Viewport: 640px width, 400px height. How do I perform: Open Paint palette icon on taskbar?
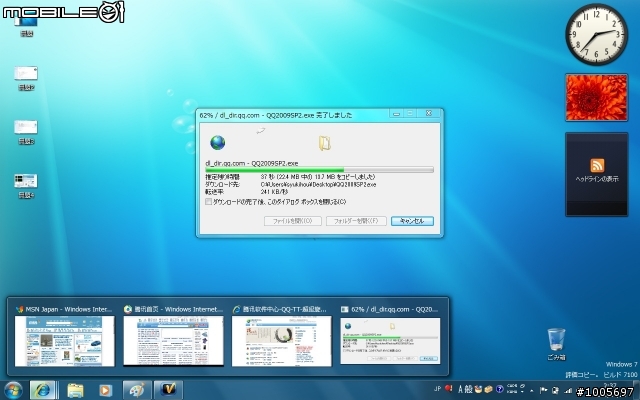137,390
